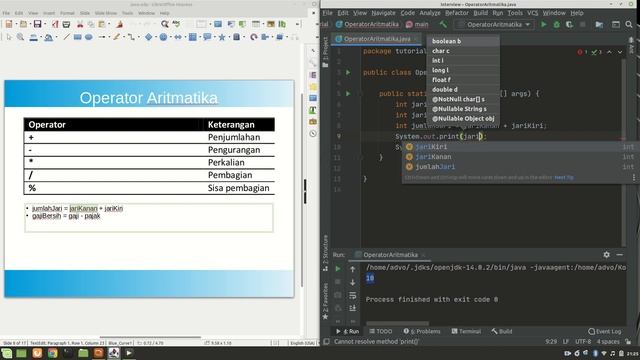Click the LF line separator in status bar
Screen dimensions: 640x360
566,341
